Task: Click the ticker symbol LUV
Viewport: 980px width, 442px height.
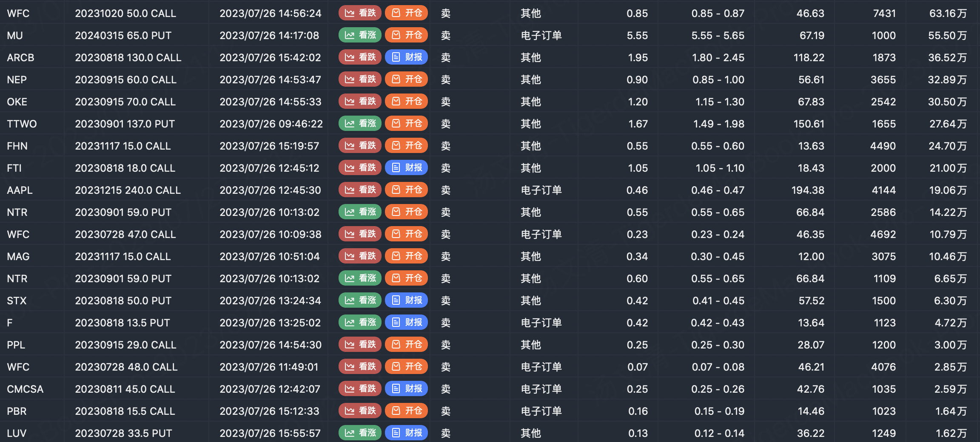Action: coord(17,433)
